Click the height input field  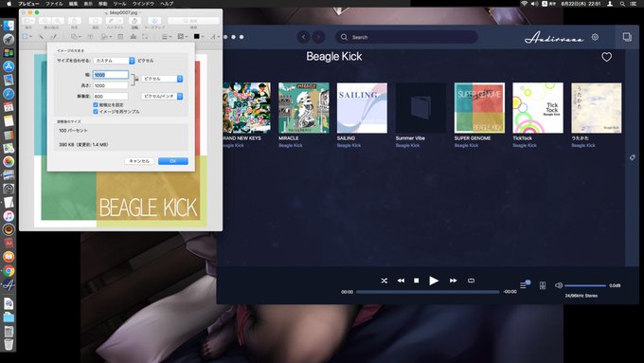(x=111, y=85)
